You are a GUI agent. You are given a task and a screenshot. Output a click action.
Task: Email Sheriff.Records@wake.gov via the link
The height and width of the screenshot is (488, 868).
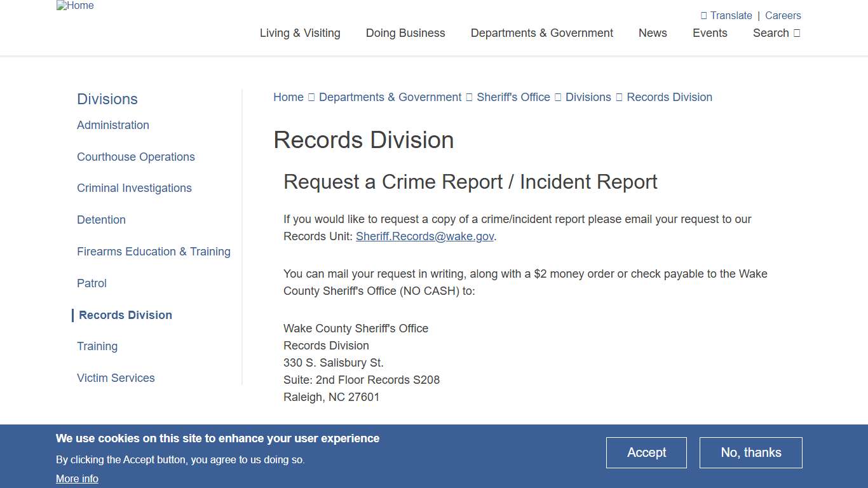(x=424, y=236)
